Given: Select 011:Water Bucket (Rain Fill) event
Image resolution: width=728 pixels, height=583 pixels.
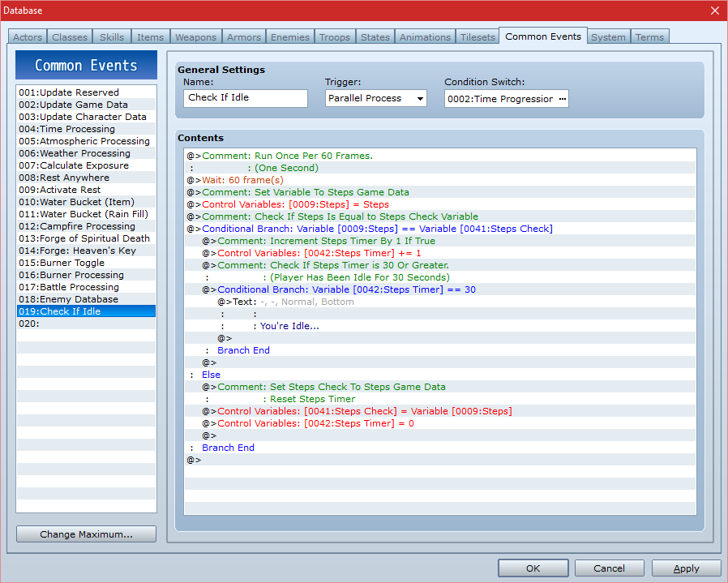Looking at the screenshot, I should pos(86,214).
